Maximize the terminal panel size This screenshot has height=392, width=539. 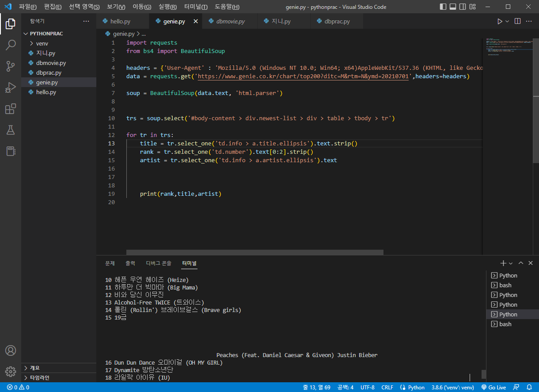coord(521,263)
